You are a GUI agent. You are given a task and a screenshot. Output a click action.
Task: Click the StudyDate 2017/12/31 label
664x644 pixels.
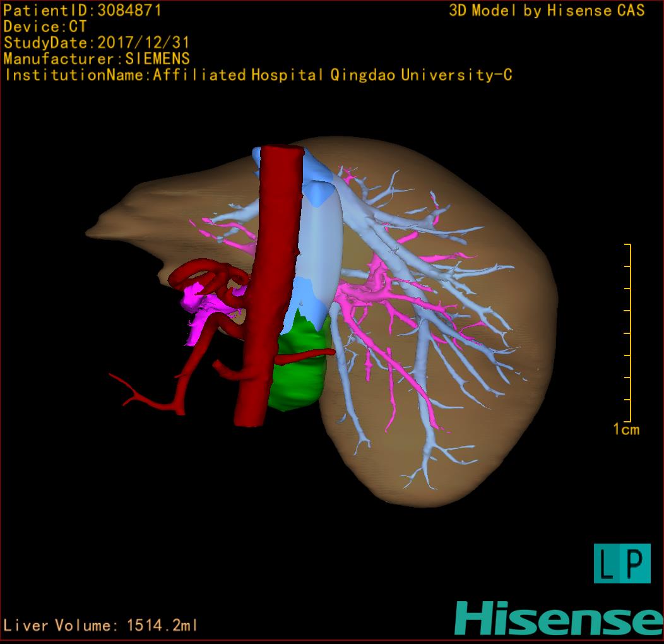click(x=97, y=43)
